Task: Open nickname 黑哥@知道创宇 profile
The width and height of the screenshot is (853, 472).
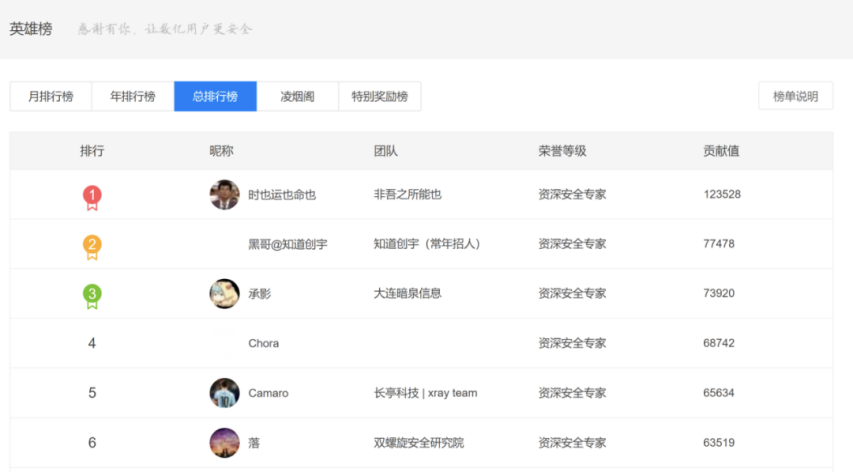Action: pyautogui.click(x=287, y=244)
